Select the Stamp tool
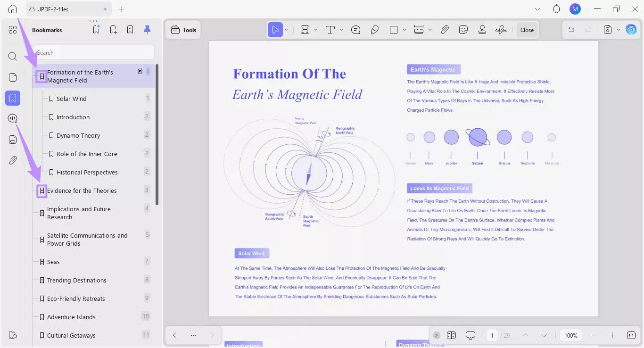The image size is (644, 348). 482,30
